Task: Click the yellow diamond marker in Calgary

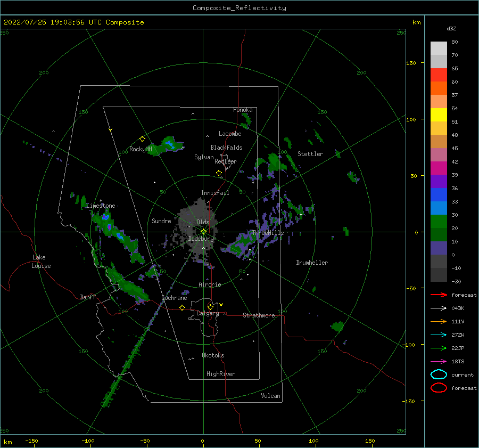Action: [210, 307]
